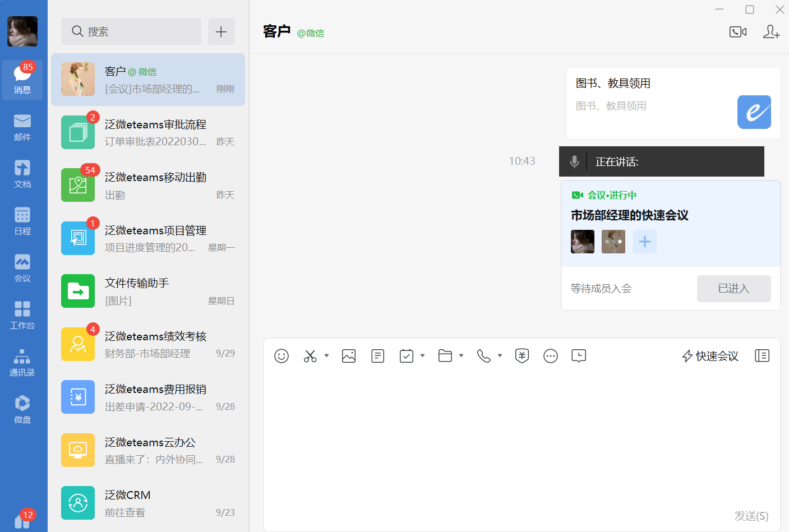Open the 泛微eteams项目管理 conversation

(x=148, y=238)
